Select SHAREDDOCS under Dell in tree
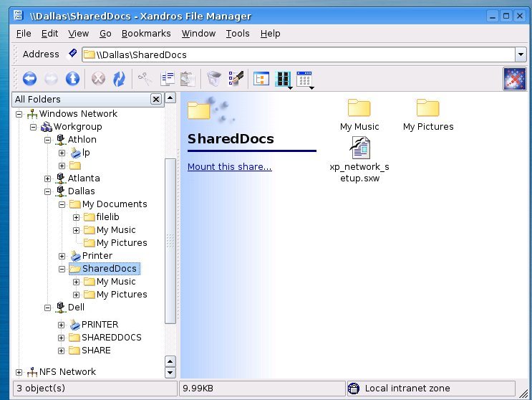This screenshot has width=532, height=400. tap(111, 338)
